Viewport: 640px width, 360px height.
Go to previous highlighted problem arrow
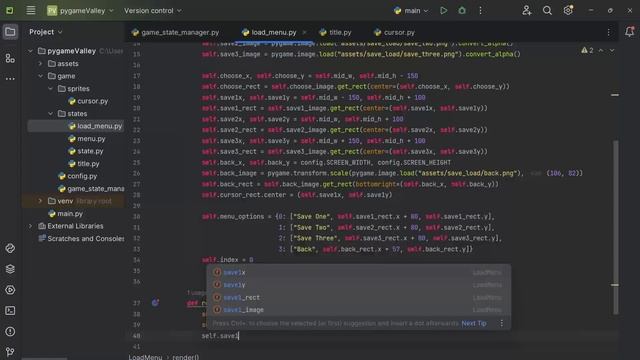(x=601, y=50)
